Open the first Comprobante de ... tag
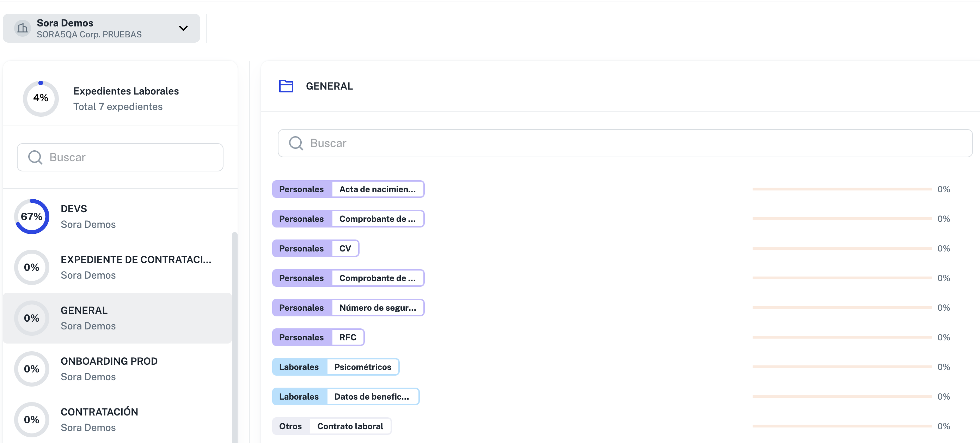 (348, 219)
